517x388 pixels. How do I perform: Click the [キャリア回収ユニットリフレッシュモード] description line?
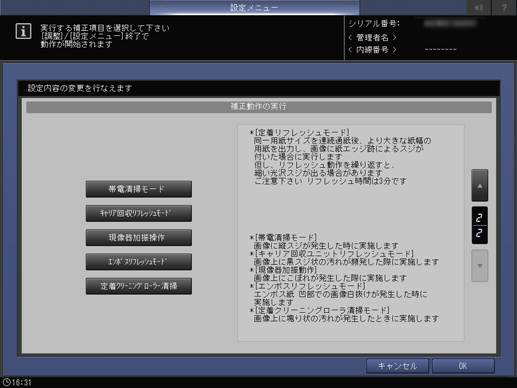(x=332, y=254)
